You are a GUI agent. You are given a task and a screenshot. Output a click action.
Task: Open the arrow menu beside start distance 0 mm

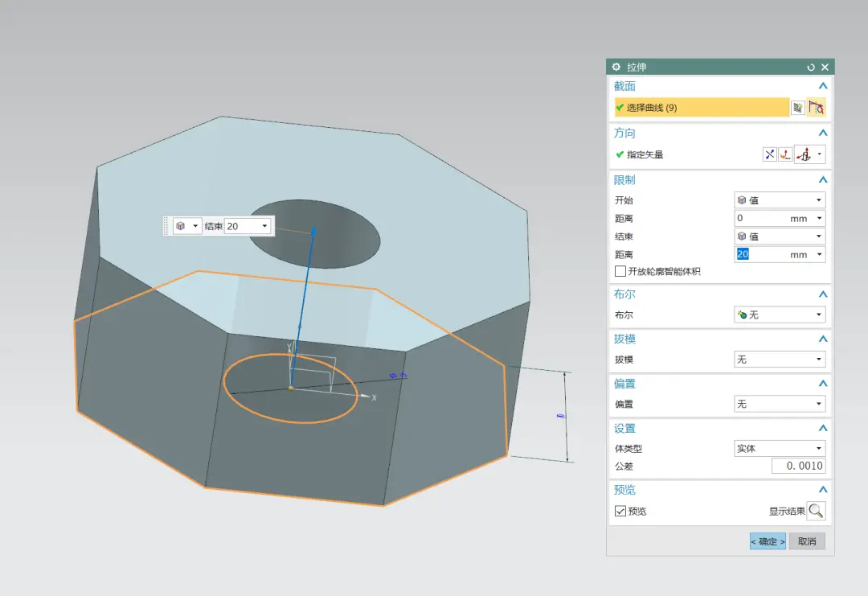tap(819, 218)
